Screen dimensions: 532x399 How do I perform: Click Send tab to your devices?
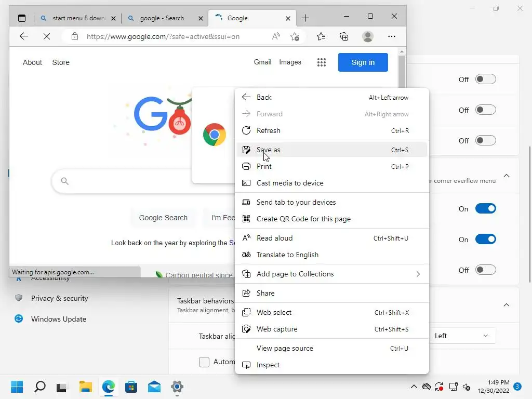click(332, 203)
